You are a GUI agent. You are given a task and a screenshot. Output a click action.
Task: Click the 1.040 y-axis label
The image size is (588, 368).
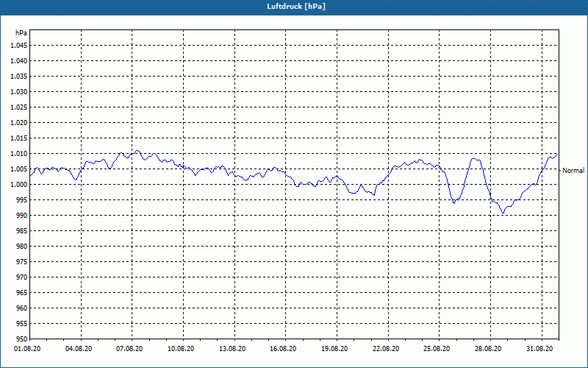(19, 61)
